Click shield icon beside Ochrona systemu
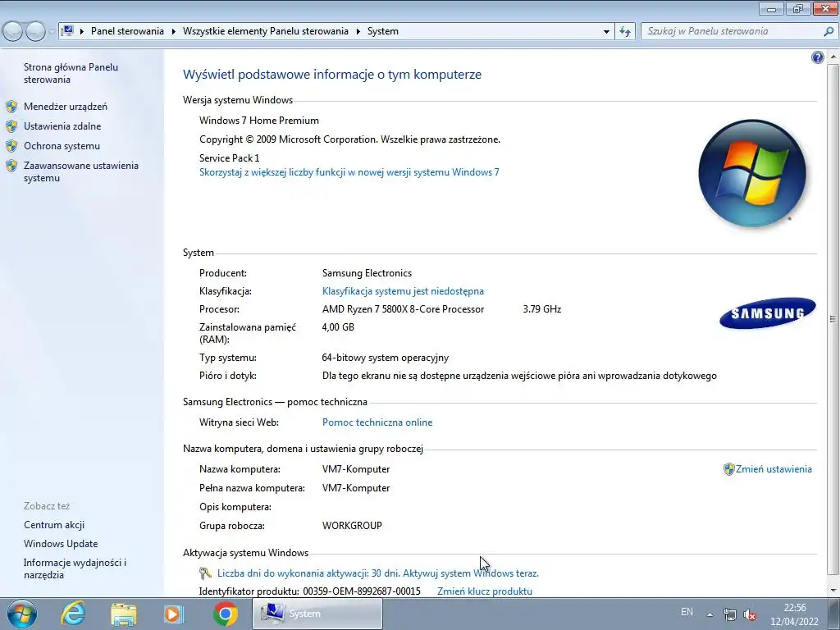Screen dimensions: 840x630 coord(11,146)
